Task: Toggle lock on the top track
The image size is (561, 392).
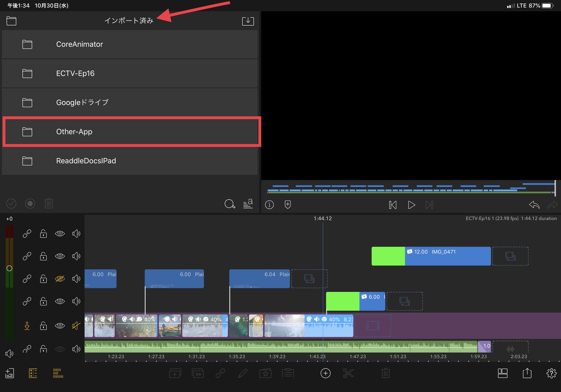Action: 43,234
